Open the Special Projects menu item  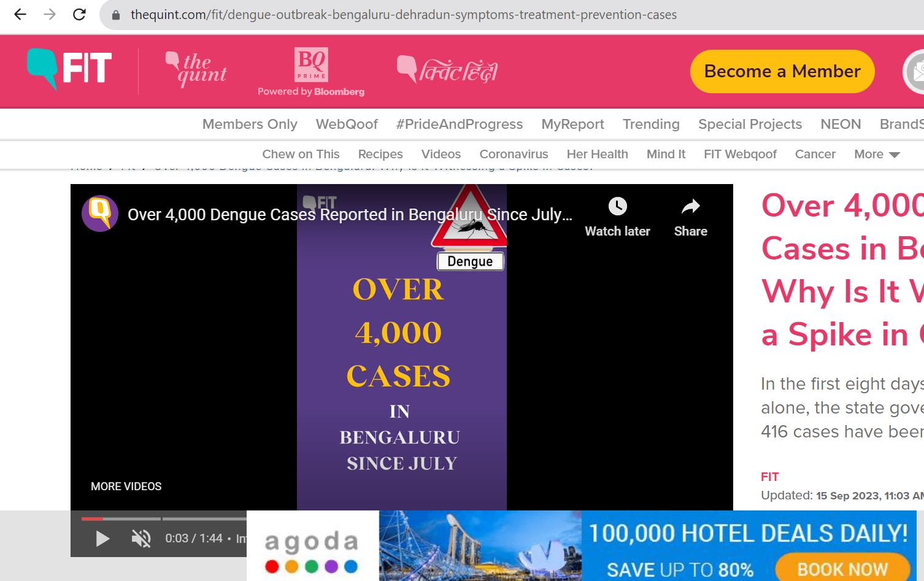(750, 124)
